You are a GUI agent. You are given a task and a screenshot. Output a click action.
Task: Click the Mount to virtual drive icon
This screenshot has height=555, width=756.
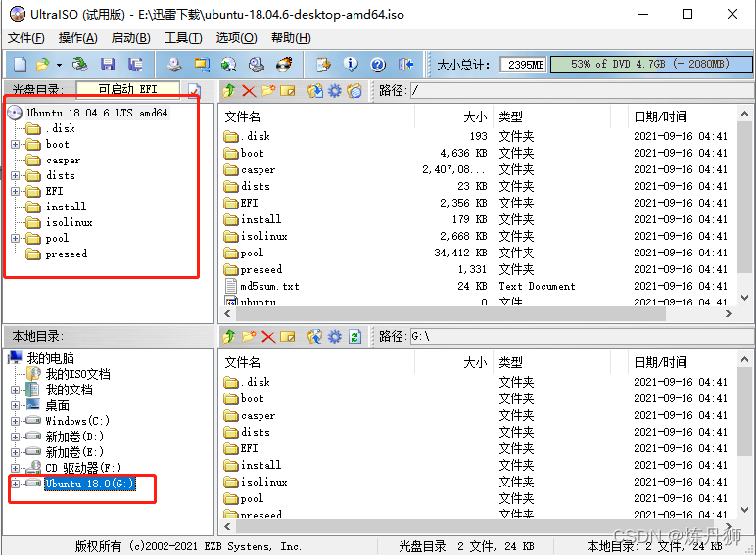[x=257, y=65]
